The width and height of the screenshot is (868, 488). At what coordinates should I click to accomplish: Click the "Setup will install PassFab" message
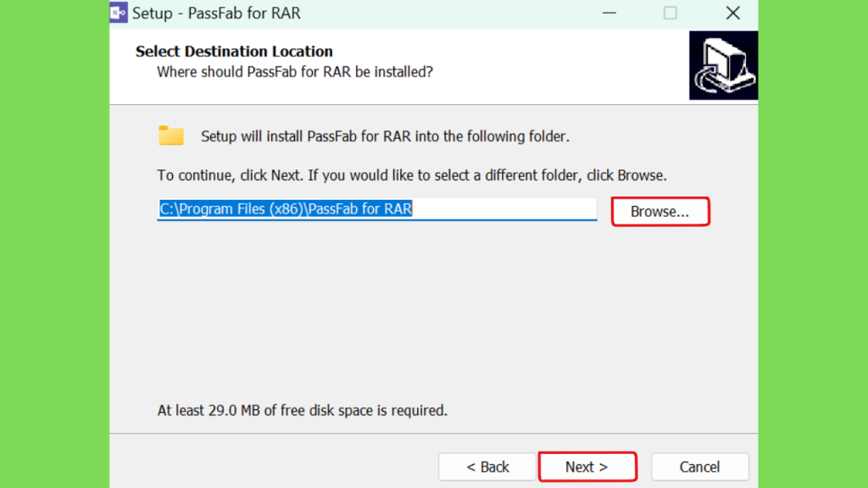[x=385, y=136]
